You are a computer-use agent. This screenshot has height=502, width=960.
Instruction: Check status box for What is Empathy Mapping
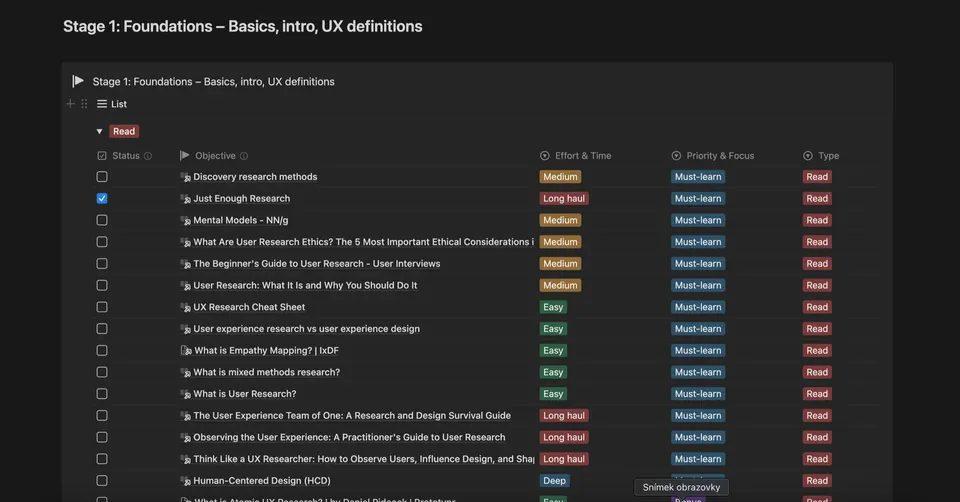pyautogui.click(x=102, y=351)
